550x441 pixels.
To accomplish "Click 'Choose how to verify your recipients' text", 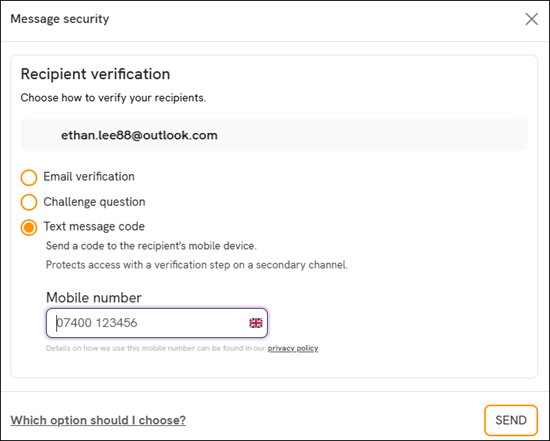I will [x=113, y=98].
